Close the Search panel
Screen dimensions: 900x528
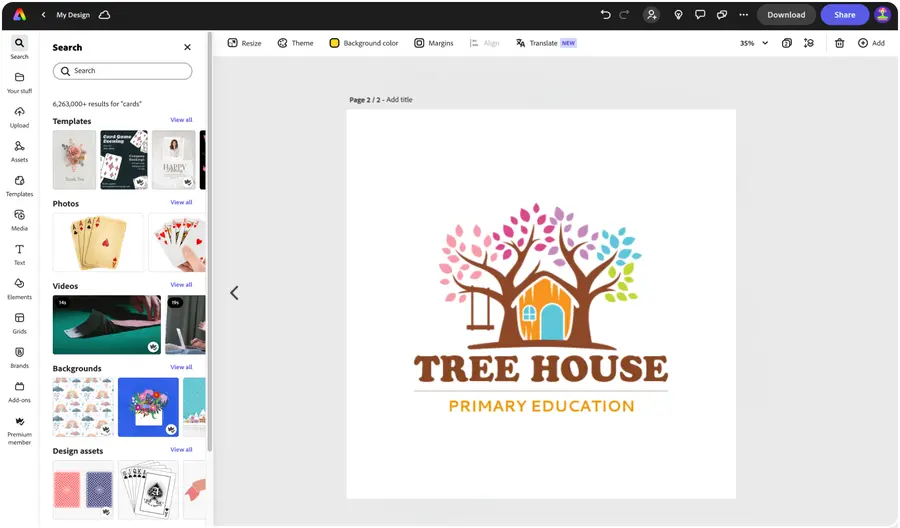tap(187, 48)
